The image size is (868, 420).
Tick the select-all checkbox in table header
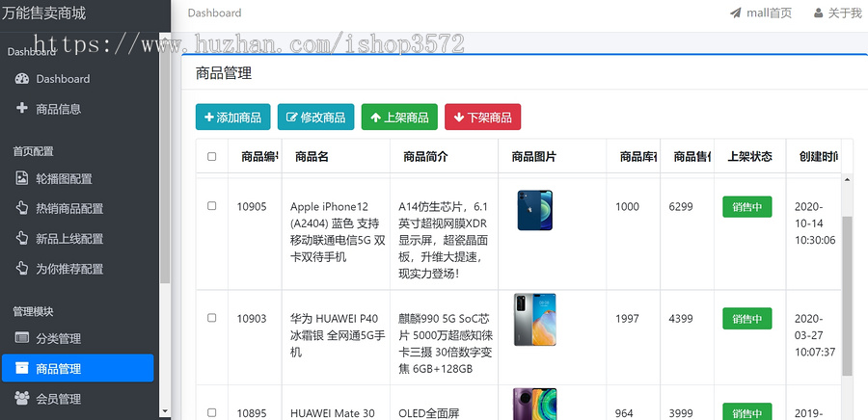coord(212,157)
